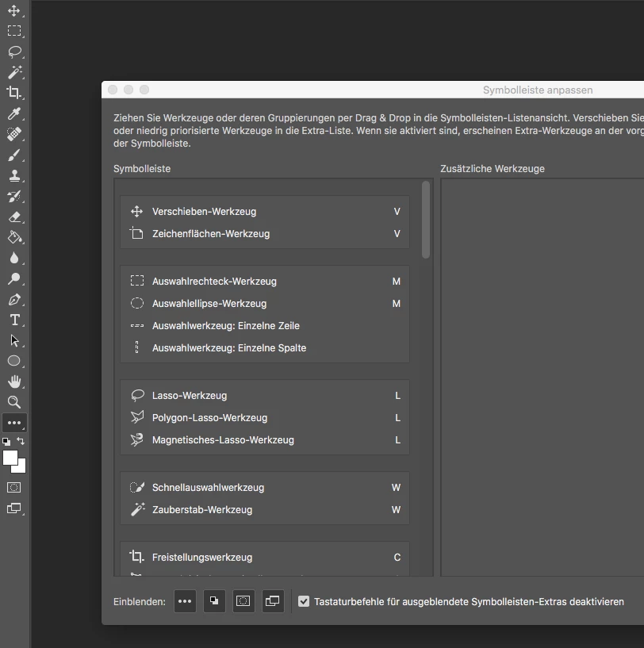The width and height of the screenshot is (644, 648).
Task: Click the Symbolleiste list scrollbar
Action: 426,220
